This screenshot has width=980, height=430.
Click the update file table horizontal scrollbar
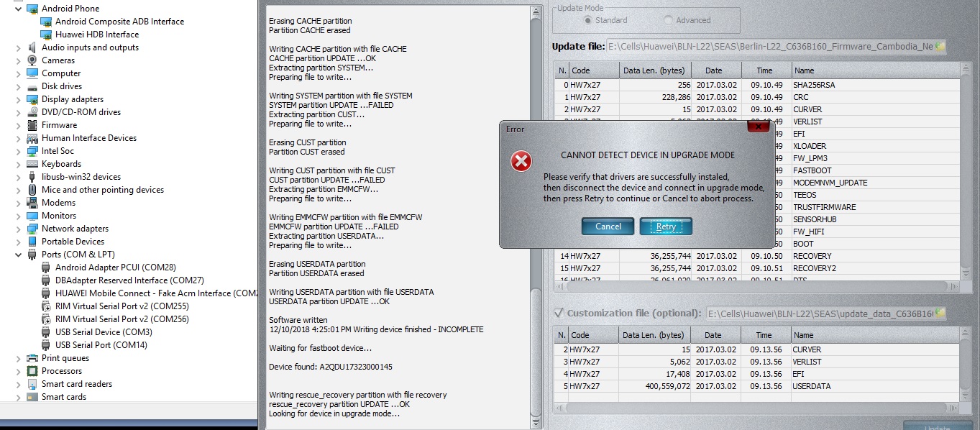tap(758, 286)
